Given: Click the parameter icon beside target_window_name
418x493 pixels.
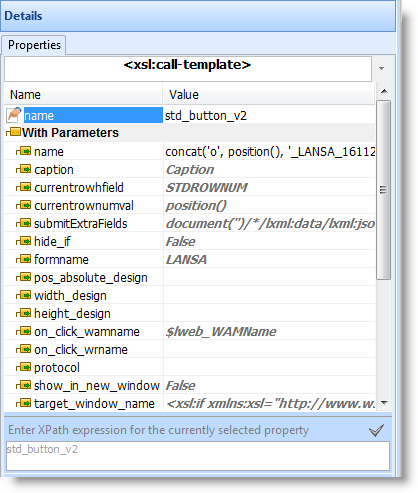Looking at the screenshot, I should coord(24,403).
